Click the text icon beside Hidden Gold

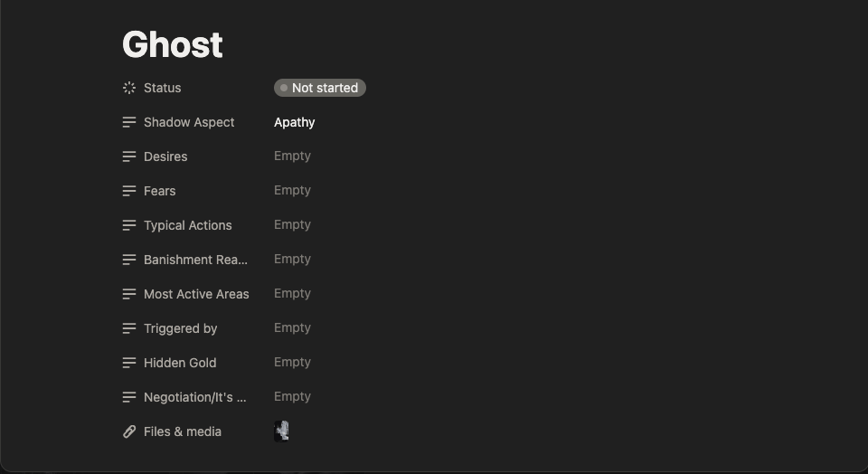pos(129,363)
